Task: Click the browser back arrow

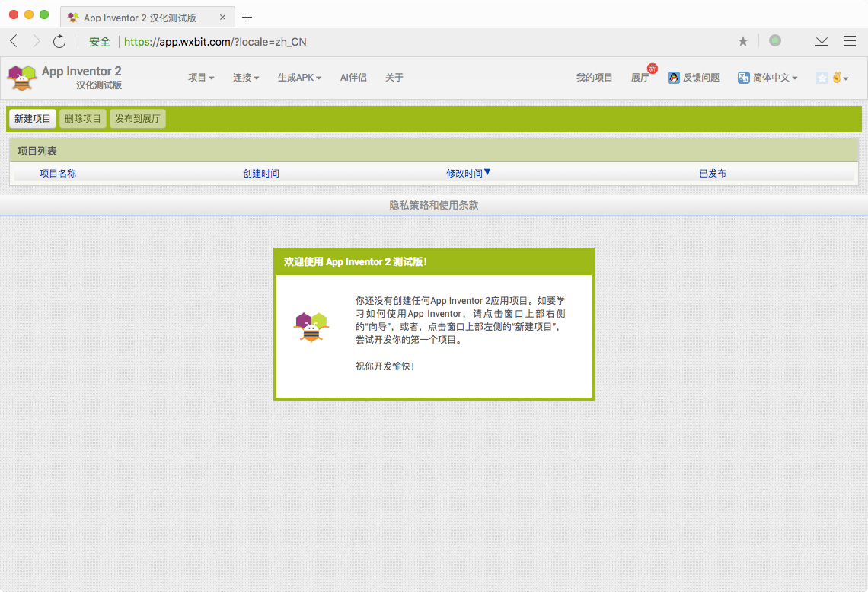Action: point(13,41)
